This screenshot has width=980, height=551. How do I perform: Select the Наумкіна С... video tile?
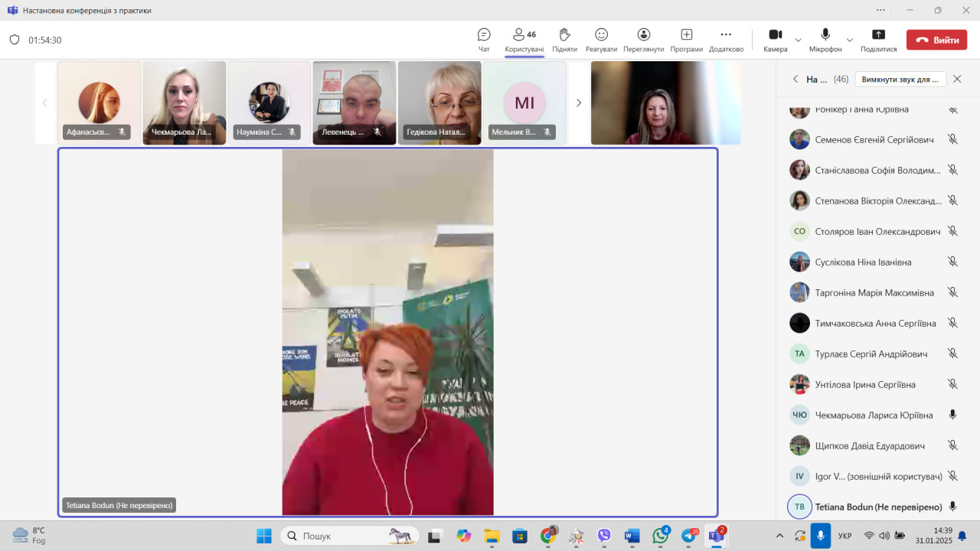[x=269, y=103]
